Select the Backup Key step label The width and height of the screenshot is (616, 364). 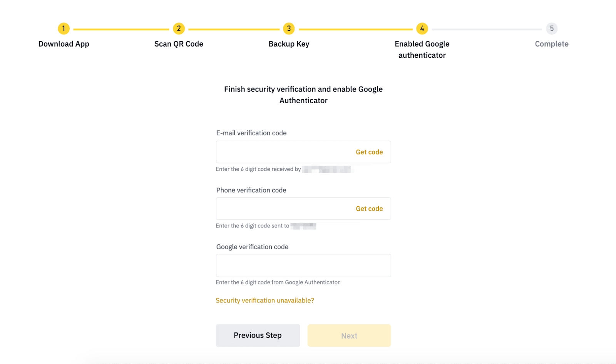289,44
